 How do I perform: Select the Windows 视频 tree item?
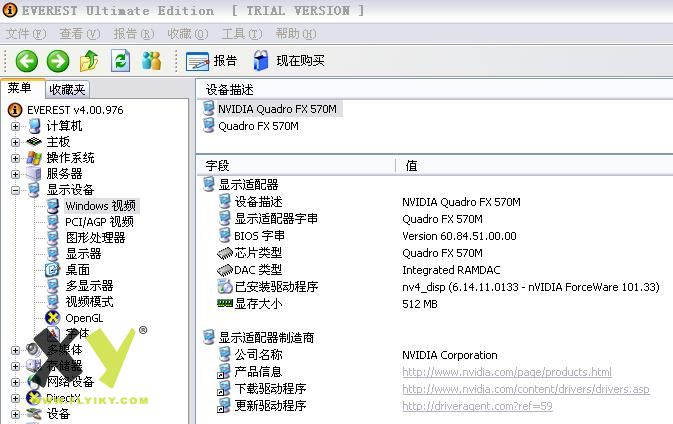(x=100, y=206)
